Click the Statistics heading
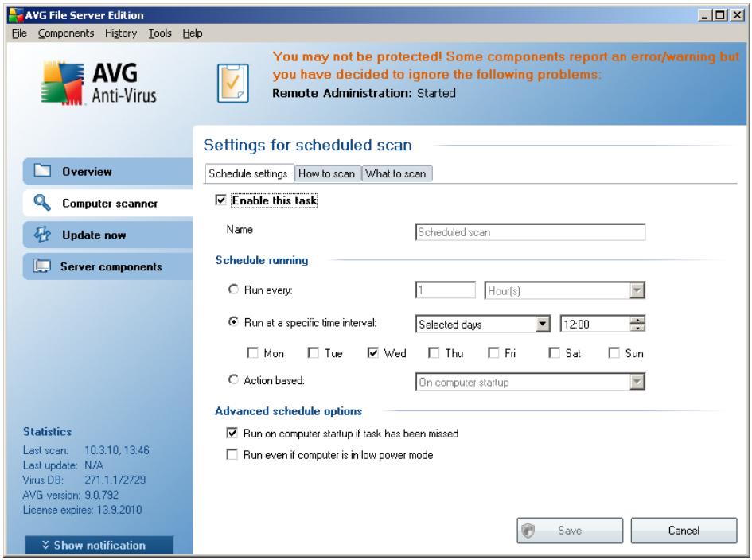The height and width of the screenshot is (560, 752). [48, 431]
